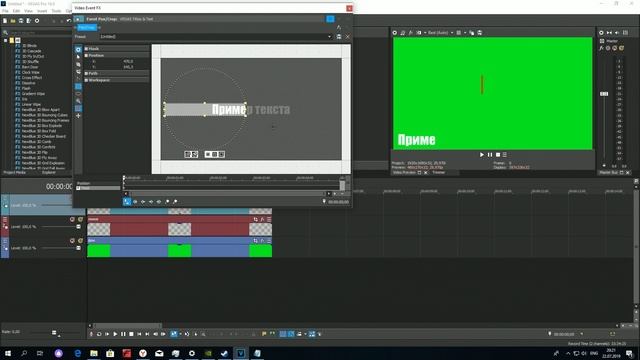This screenshot has width=640, height=360.
Task: Open Master FX in Master Bus panel
Action: pyautogui.click(x=601, y=48)
